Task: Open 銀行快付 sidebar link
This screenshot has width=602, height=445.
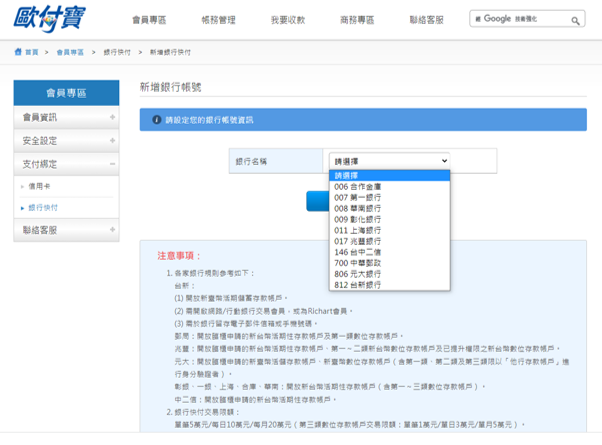Action: coord(43,208)
